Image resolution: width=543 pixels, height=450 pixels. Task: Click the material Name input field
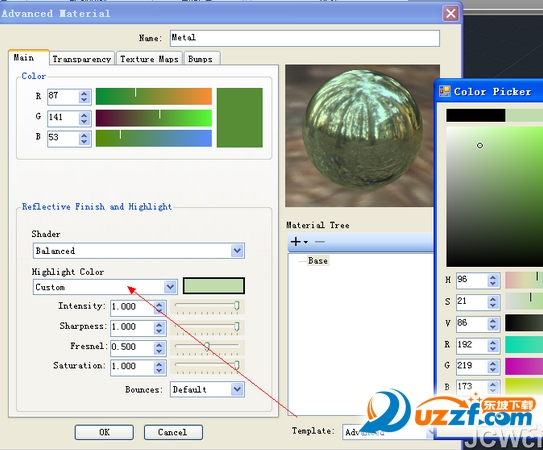(x=305, y=38)
